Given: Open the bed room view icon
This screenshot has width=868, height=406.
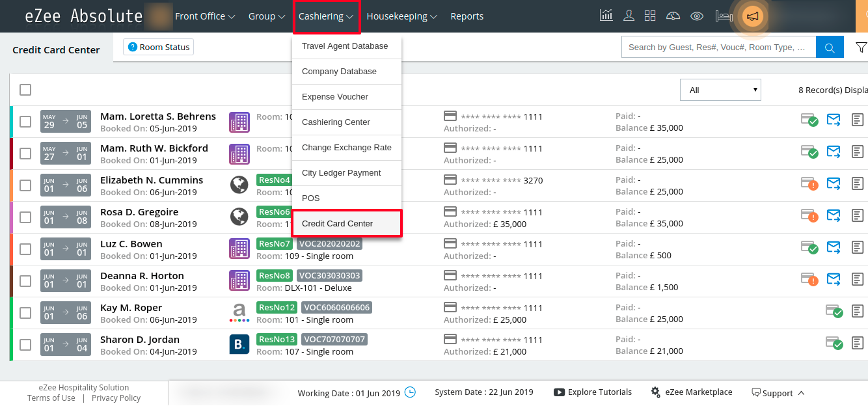Looking at the screenshot, I should click(x=723, y=16).
